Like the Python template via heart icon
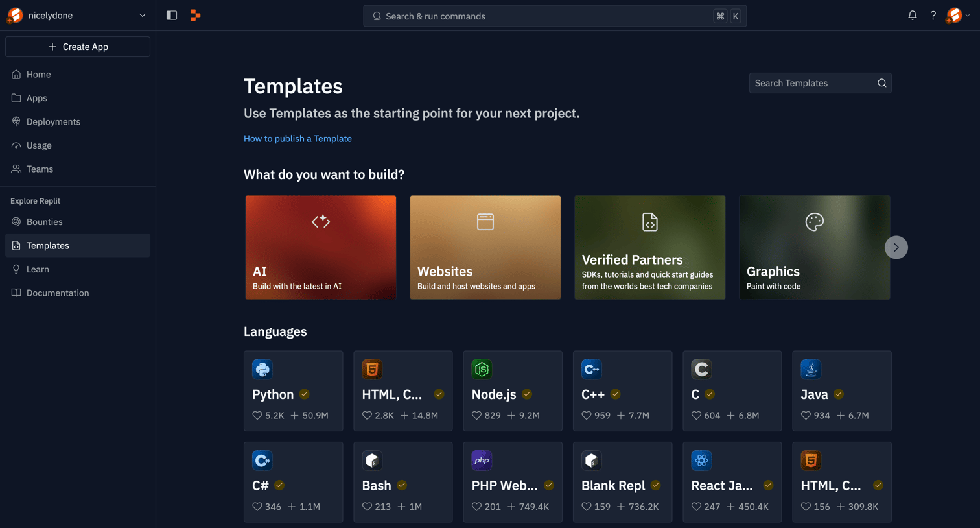 pyautogui.click(x=257, y=415)
